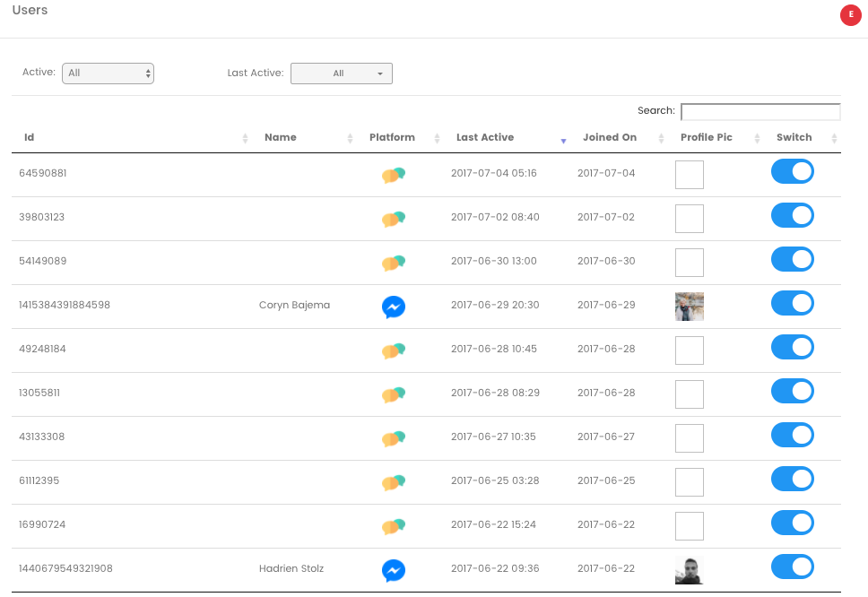The width and height of the screenshot is (868, 597).
Task: Click the Messenger platform icon for Coryn Bajema
Action: click(393, 307)
